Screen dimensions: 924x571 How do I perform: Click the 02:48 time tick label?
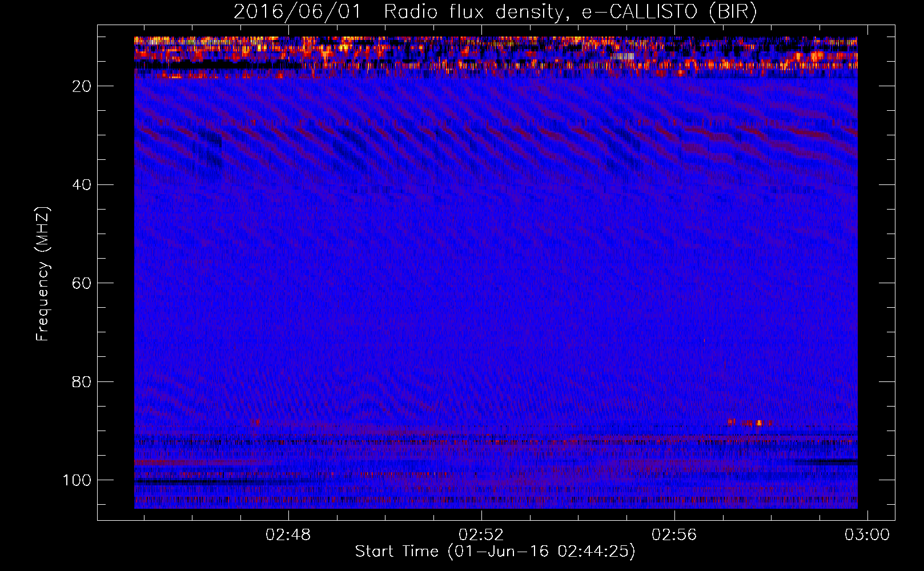[288, 535]
